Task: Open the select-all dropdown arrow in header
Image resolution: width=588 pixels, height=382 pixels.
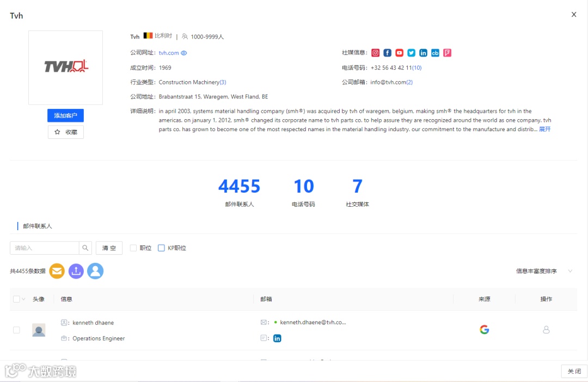Action: (23, 299)
